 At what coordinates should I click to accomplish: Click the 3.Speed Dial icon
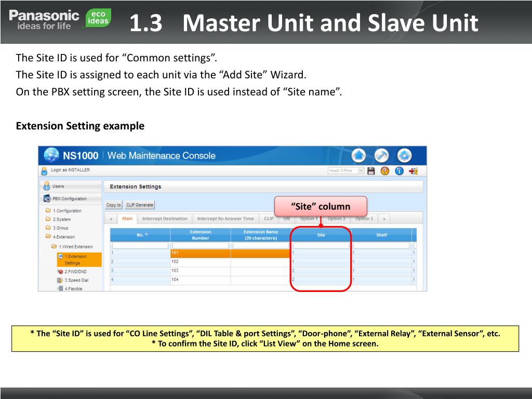tap(60, 280)
